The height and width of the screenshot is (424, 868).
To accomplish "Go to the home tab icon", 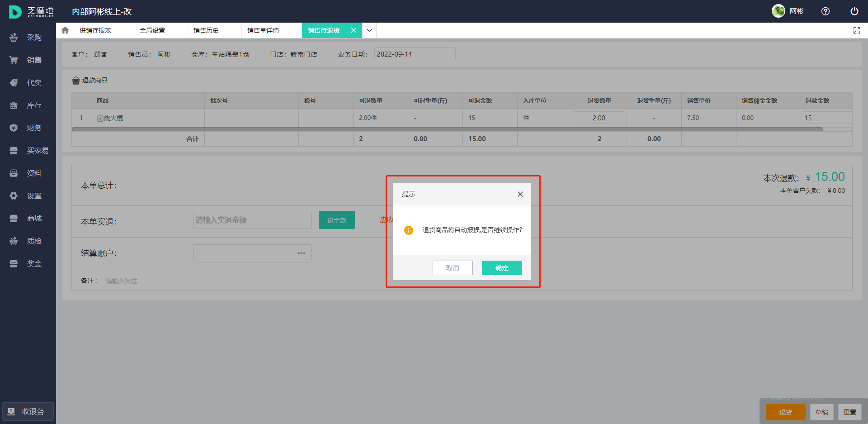I will coord(65,30).
